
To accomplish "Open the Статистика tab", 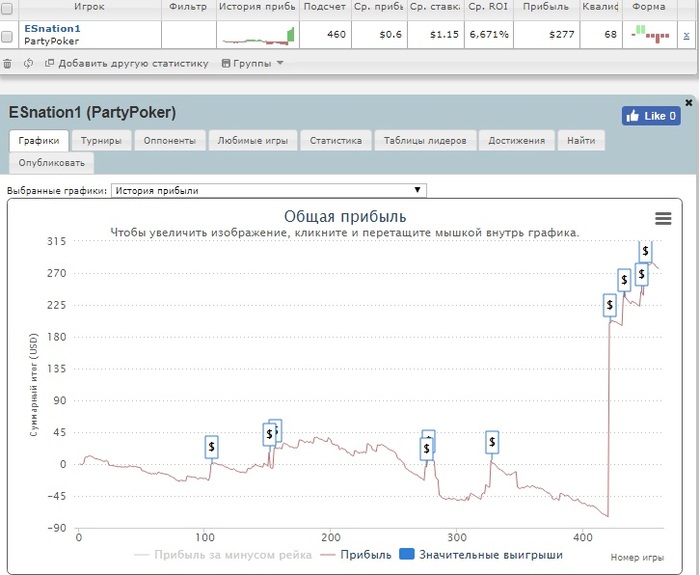I will click(x=336, y=141).
